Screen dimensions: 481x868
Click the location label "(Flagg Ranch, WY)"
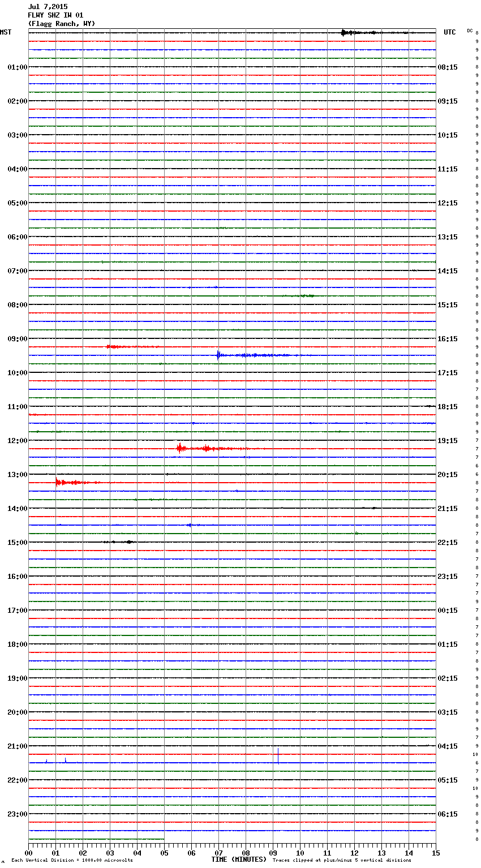coord(62,24)
